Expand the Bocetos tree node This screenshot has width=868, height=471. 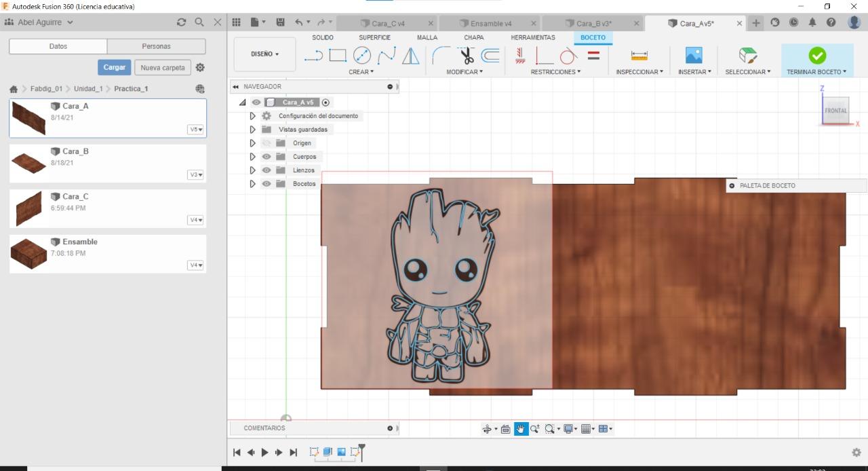pyautogui.click(x=253, y=184)
